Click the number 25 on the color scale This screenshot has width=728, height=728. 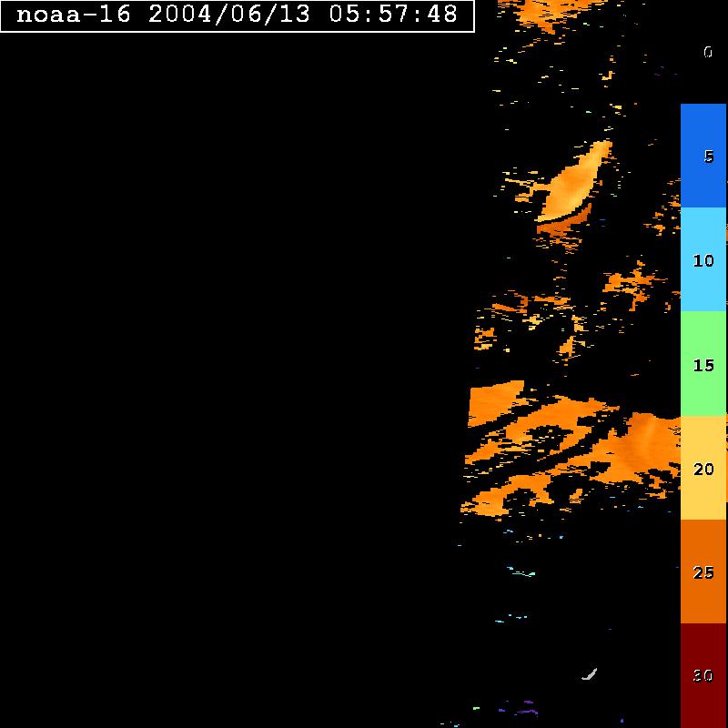click(703, 573)
